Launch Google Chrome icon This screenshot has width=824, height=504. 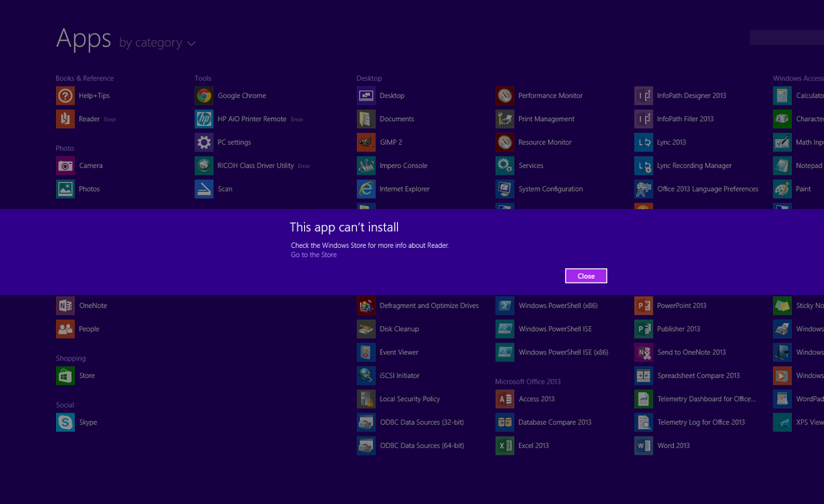(x=204, y=96)
